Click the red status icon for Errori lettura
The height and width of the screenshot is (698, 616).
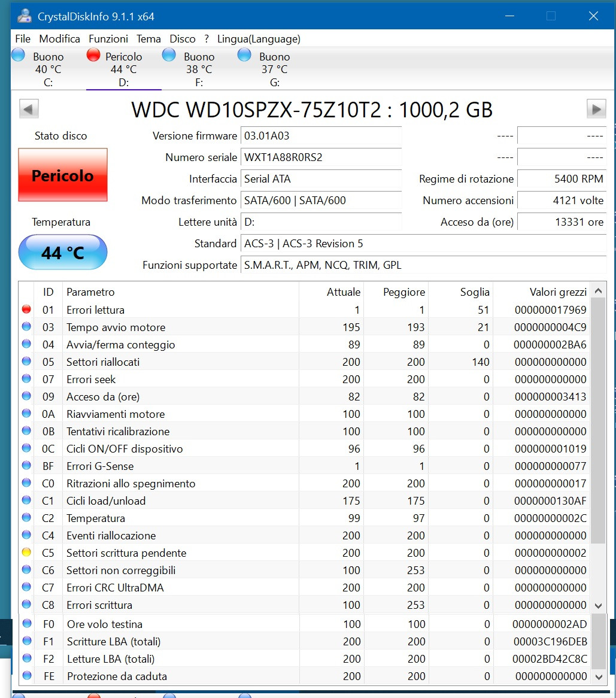(27, 309)
